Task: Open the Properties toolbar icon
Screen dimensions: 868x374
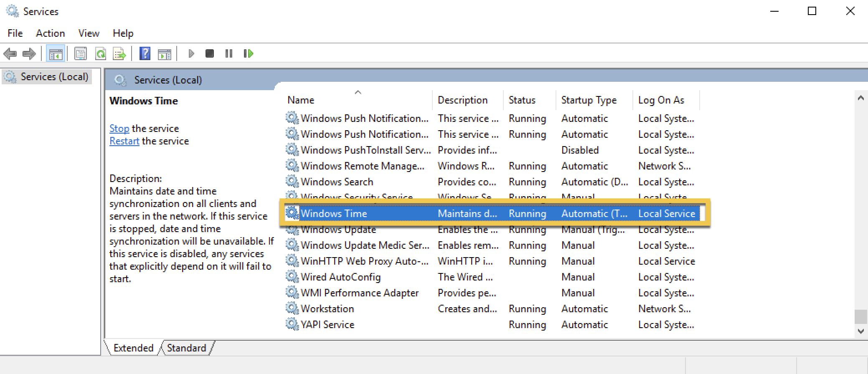Action: point(81,54)
